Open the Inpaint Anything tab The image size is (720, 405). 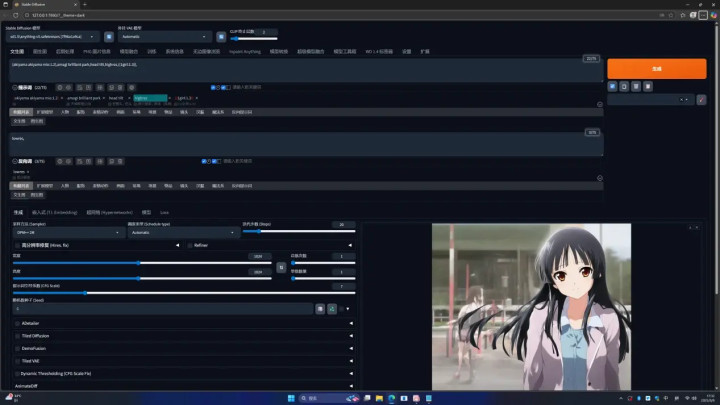[x=245, y=51]
